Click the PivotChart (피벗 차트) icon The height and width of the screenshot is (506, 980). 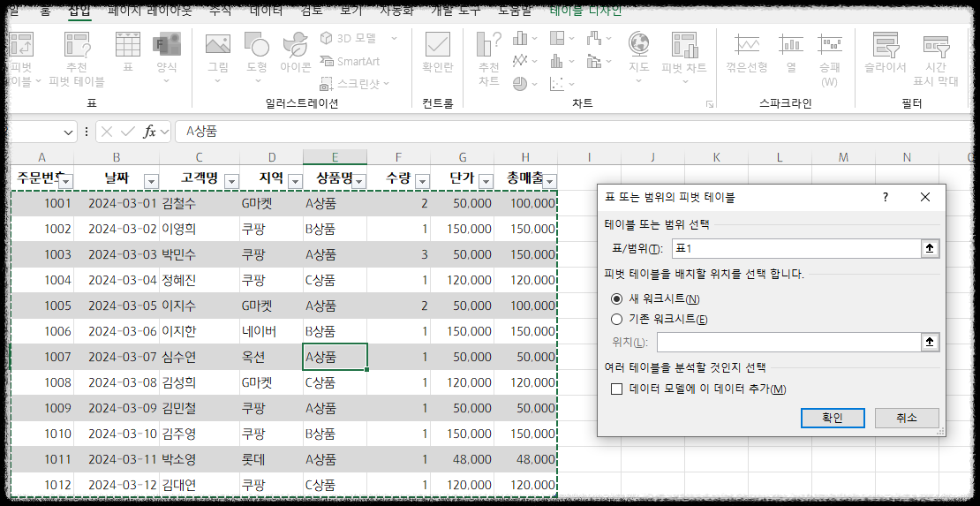click(x=684, y=45)
